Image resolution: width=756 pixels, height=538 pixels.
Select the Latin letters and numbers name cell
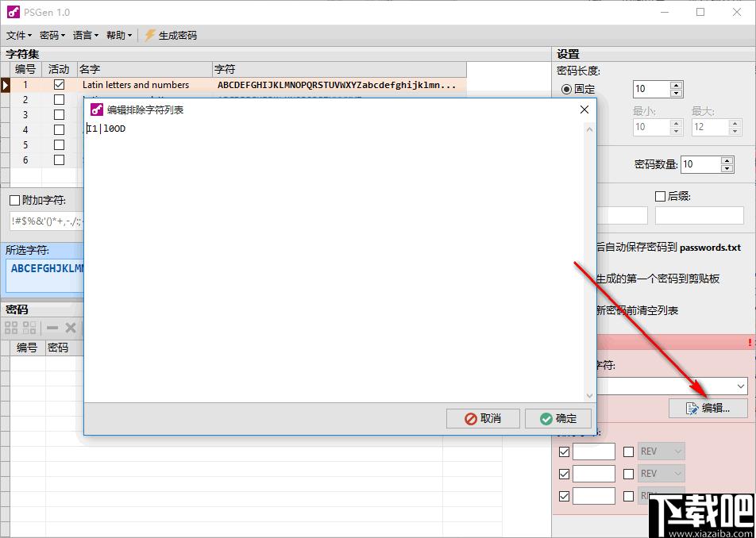145,85
